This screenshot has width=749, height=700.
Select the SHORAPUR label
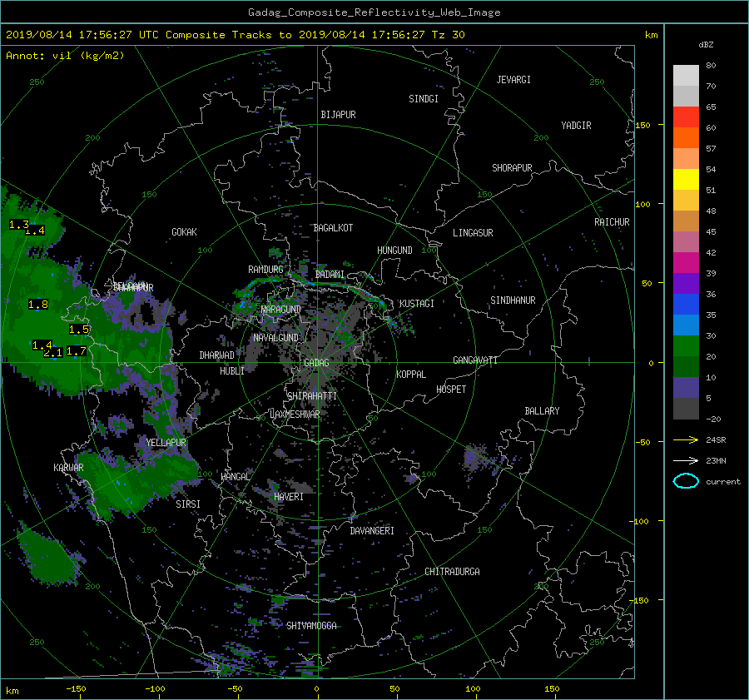tap(512, 168)
